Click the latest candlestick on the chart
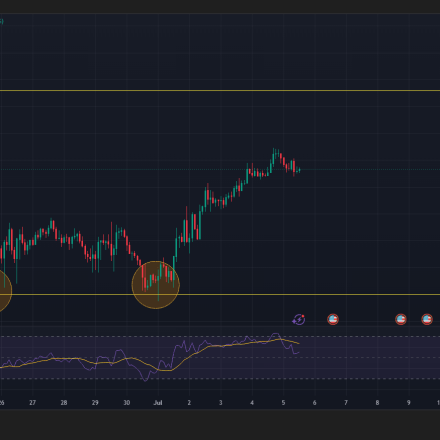Viewport: 440px width, 440px height. 300,170
